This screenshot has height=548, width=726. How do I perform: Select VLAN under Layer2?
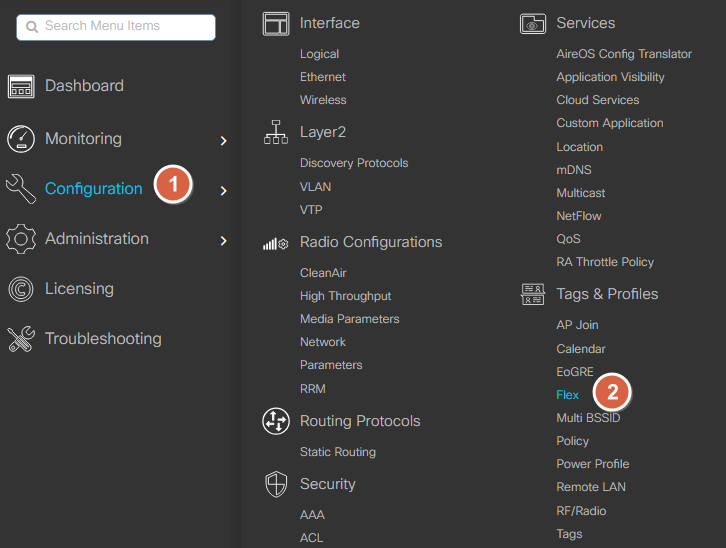tap(315, 187)
